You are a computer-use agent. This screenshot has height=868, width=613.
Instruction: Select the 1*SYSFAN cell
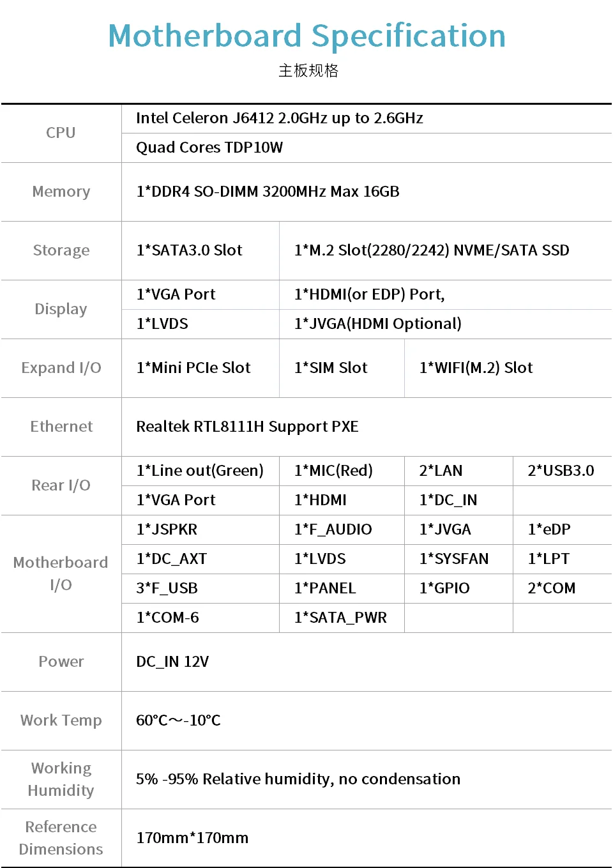pyautogui.click(x=453, y=559)
